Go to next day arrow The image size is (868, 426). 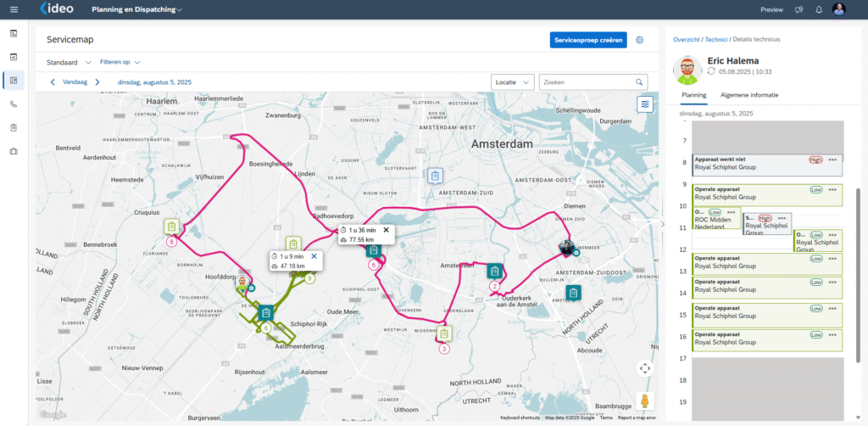(x=97, y=82)
